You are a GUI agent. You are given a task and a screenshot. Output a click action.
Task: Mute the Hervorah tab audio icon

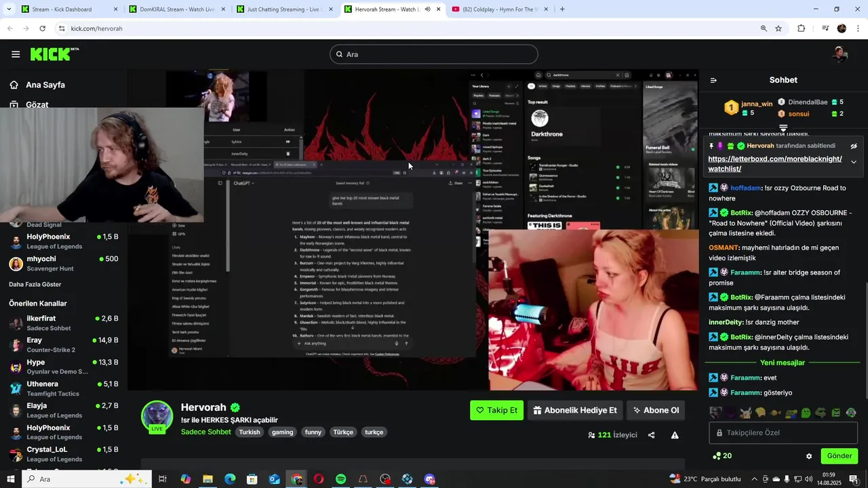427,9
